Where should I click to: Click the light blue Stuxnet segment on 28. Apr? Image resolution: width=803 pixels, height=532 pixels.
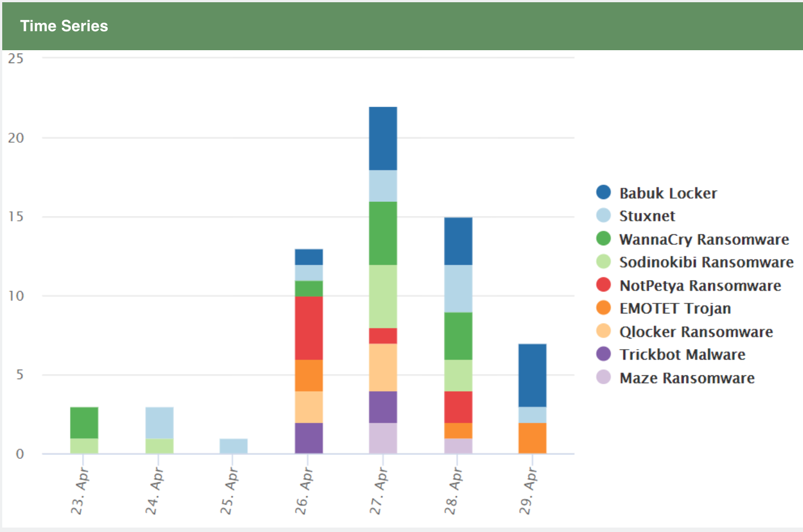tap(458, 288)
